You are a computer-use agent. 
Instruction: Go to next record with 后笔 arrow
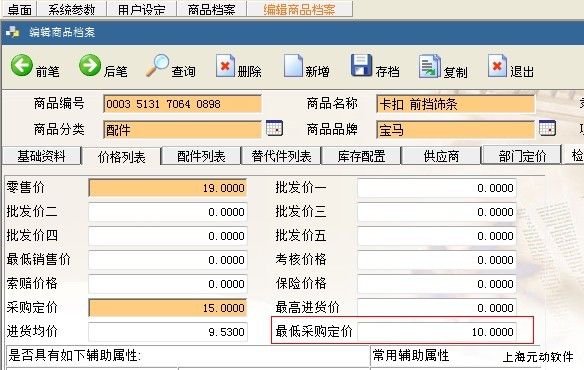tap(90, 66)
